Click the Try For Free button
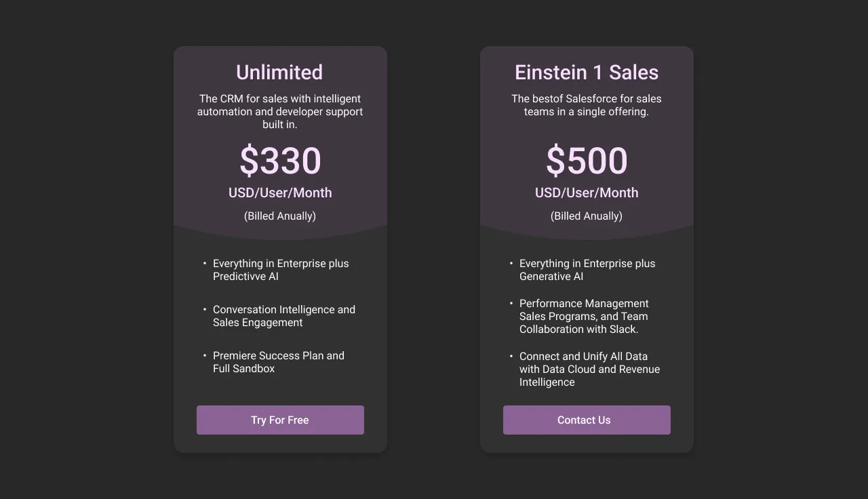This screenshot has height=499, width=868. pyautogui.click(x=279, y=420)
